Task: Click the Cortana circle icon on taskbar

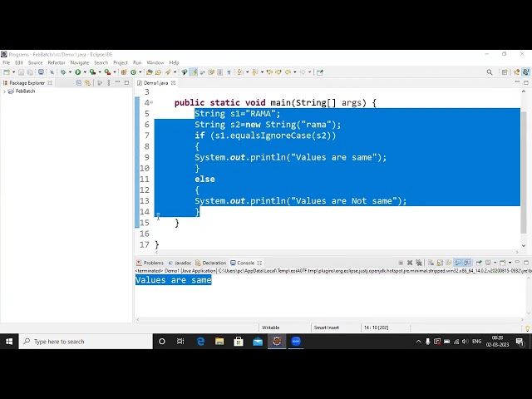Action: (162, 341)
